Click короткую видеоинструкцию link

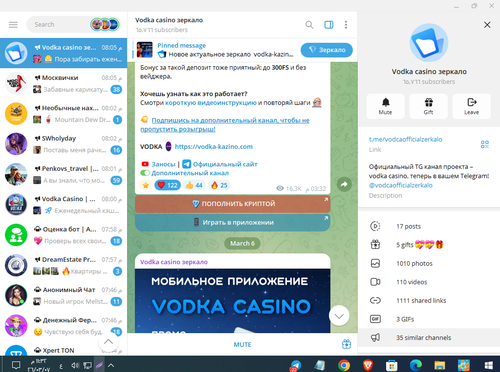[211, 103]
